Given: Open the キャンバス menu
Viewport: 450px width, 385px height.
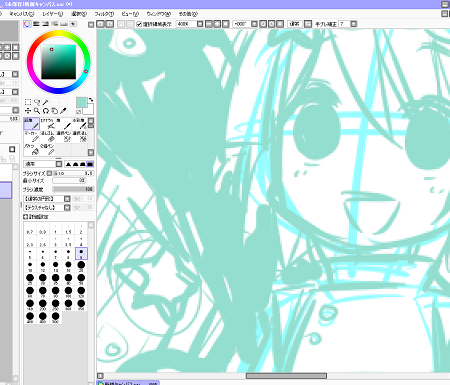Looking at the screenshot, I should [22, 14].
